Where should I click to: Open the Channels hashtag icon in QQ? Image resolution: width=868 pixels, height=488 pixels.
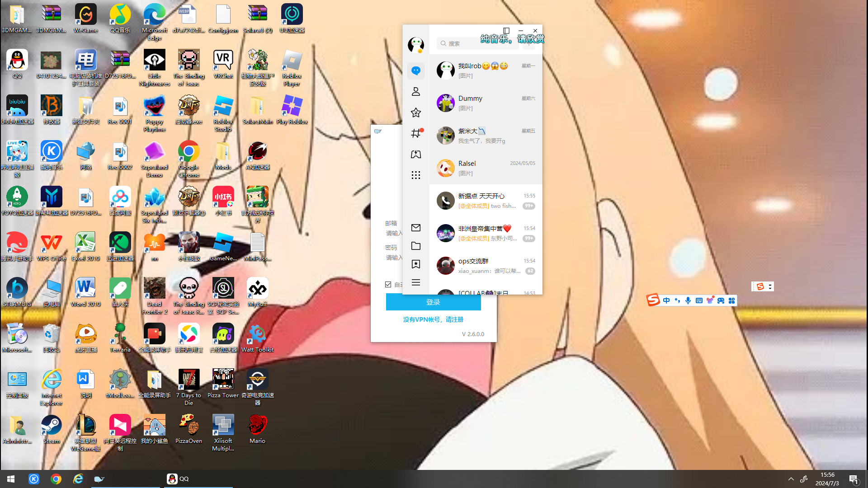tap(416, 133)
